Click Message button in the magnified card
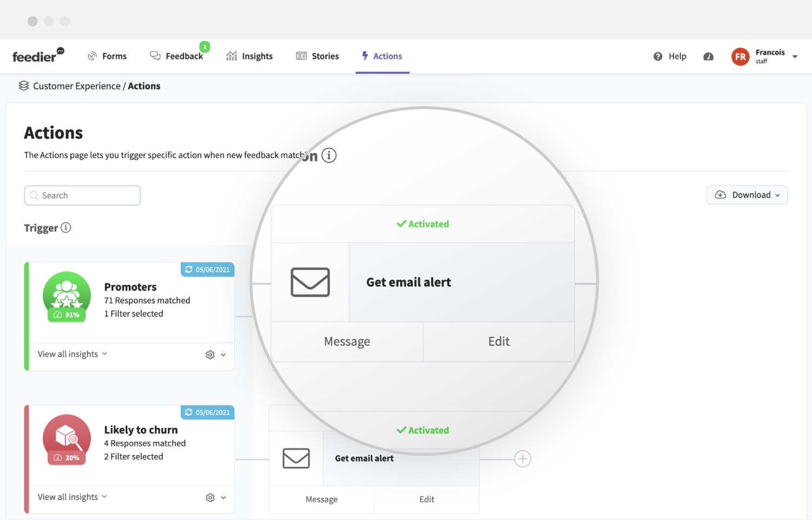Image resolution: width=812 pixels, height=520 pixels. tap(347, 341)
